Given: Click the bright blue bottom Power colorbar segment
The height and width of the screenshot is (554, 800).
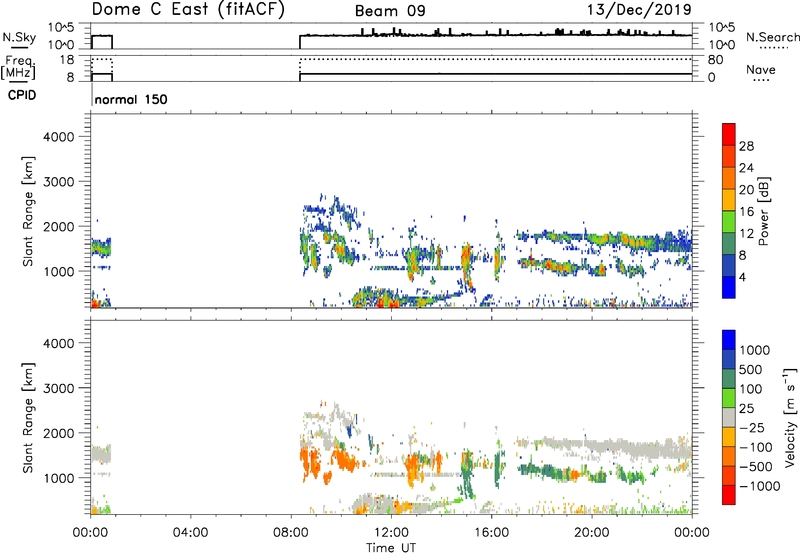Looking at the screenshot, I should [x=729, y=287].
